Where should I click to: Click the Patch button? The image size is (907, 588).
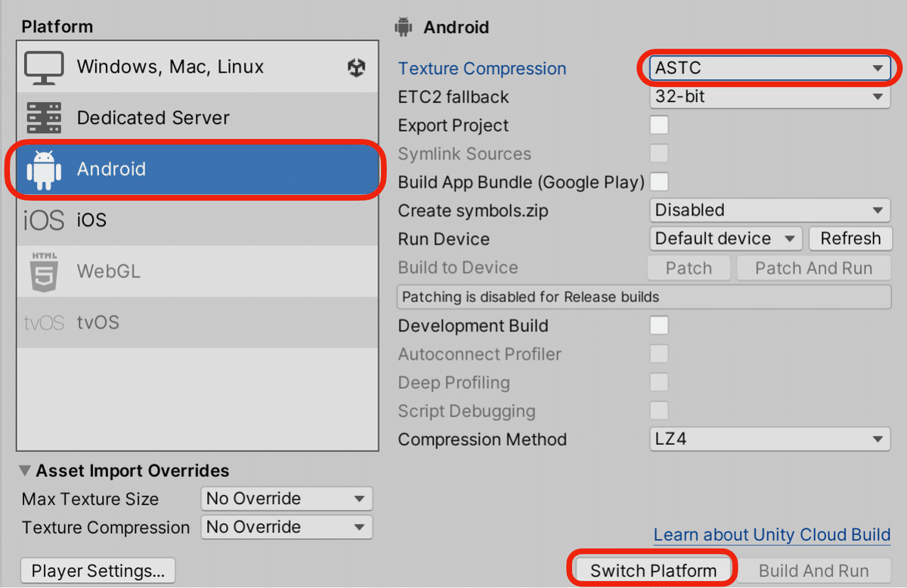point(689,268)
